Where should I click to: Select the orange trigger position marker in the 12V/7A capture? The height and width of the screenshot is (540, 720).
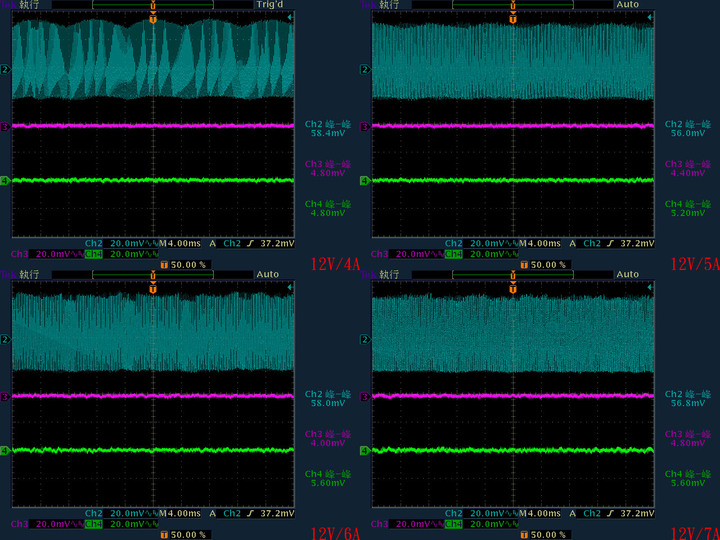513,289
